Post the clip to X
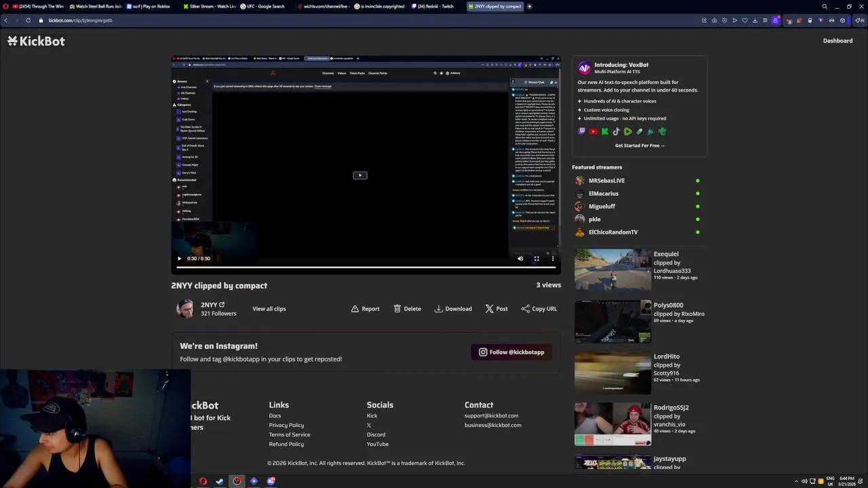Image resolution: width=868 pixels, height=488 pixels. click(496, 308)
